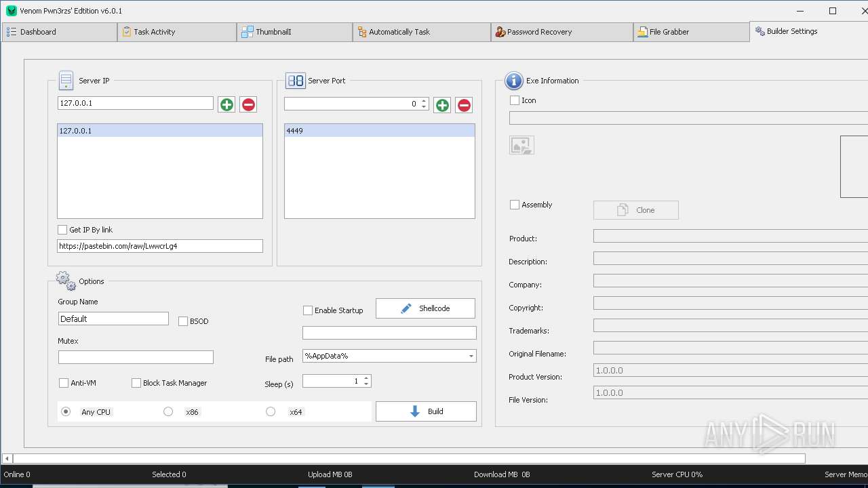Select the x86 radio button
Screen dimensions: 868x488
[x=168, y=411]
